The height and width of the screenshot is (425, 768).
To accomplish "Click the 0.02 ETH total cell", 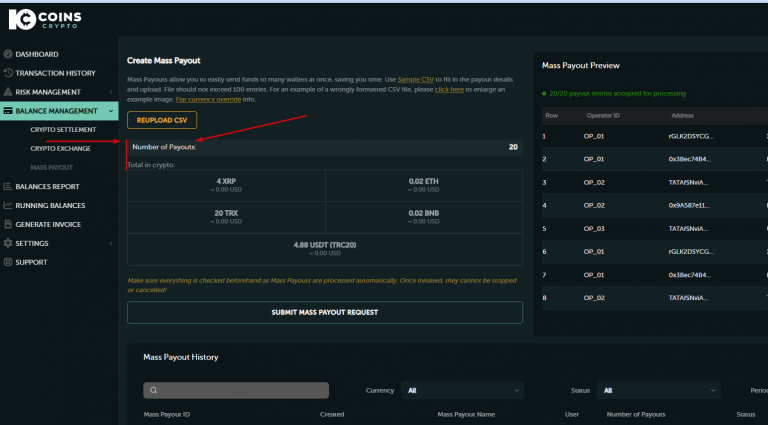I will point(424,185).
